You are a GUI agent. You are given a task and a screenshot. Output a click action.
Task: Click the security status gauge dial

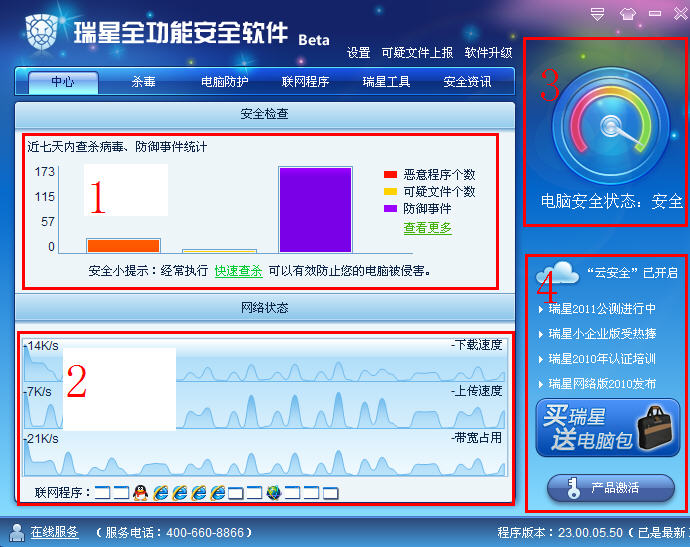[x=610, y=126]
